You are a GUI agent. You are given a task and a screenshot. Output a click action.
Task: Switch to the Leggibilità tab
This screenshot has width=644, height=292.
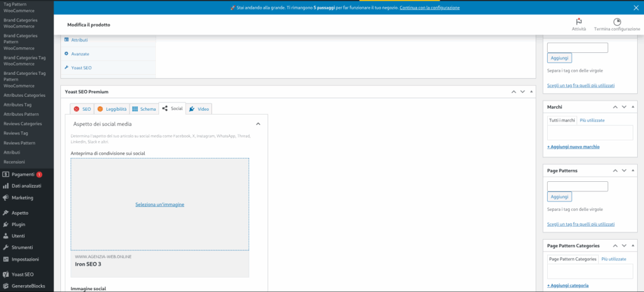[x=112, y=109]
